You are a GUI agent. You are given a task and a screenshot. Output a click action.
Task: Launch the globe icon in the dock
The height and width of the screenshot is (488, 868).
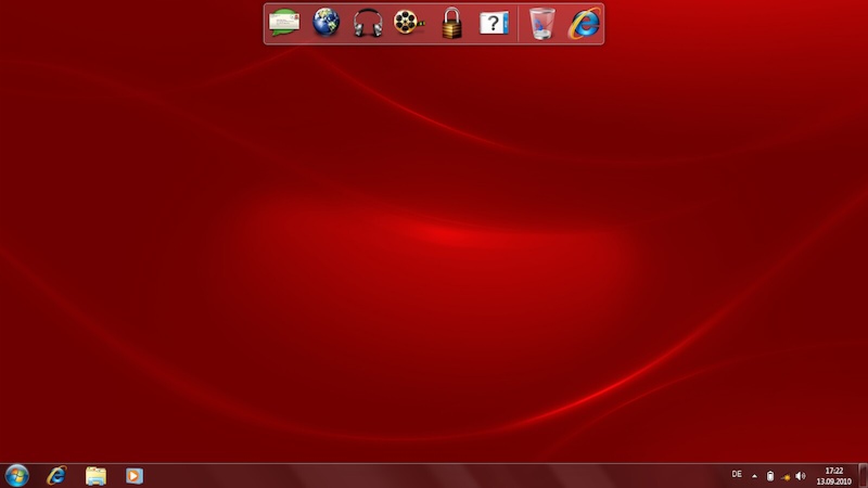[326, 23]
